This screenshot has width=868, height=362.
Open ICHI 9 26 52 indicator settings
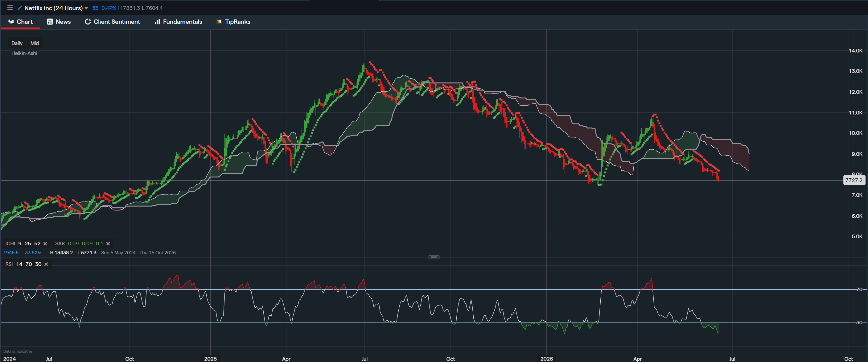pos(23,243)
